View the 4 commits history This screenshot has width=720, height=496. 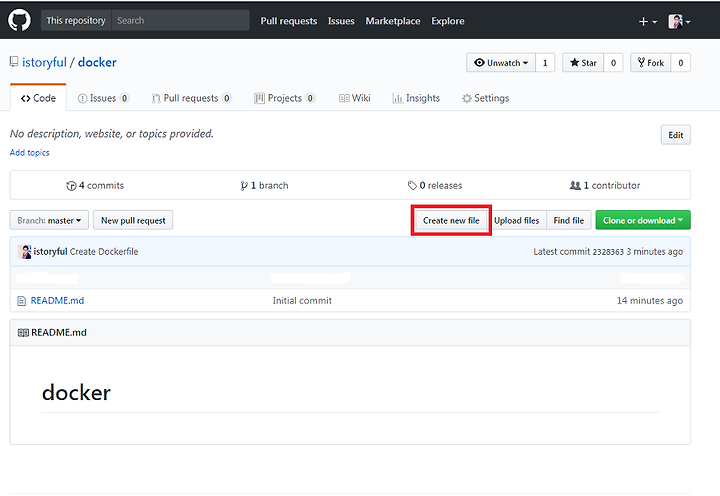pos(95,186)
